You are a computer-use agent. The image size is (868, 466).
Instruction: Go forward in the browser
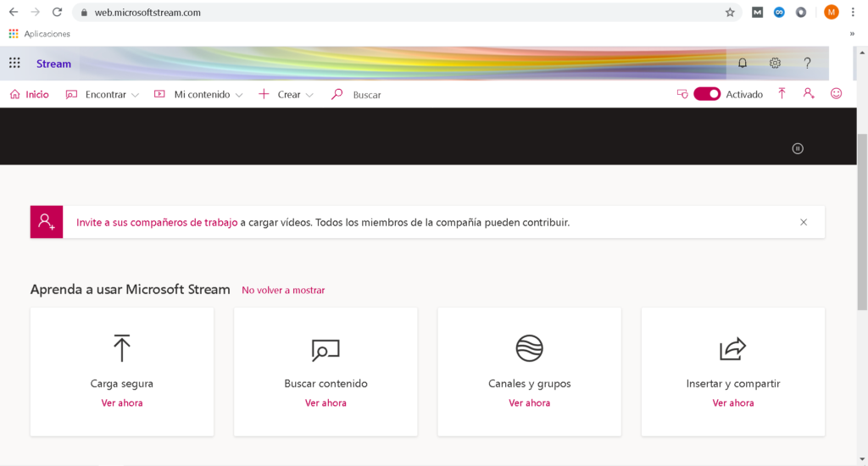(36, 12)
